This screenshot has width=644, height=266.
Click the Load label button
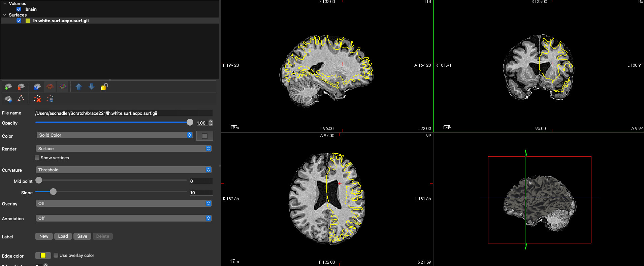tap(63, 236)
